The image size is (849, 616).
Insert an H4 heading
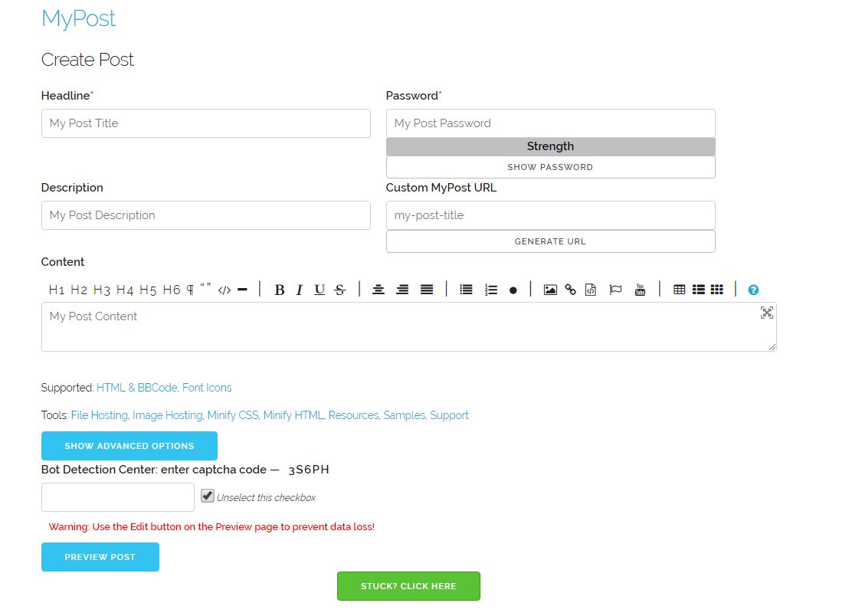click(125, 290)
